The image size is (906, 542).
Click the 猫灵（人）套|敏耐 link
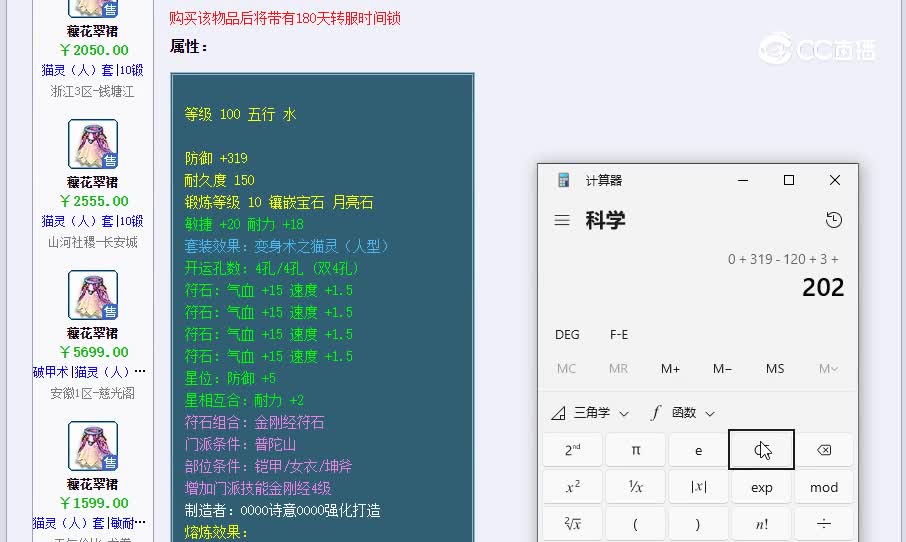[x=89, y=523]
